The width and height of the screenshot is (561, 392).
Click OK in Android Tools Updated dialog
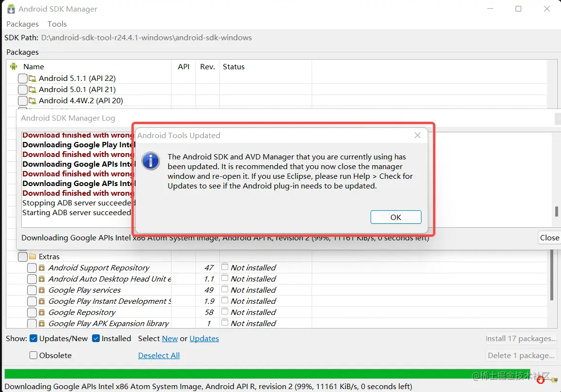[x=396, y=217]
